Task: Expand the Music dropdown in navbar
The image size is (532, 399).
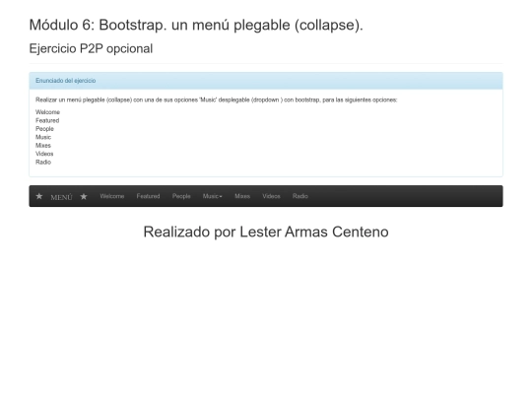Action: point(213,196)
